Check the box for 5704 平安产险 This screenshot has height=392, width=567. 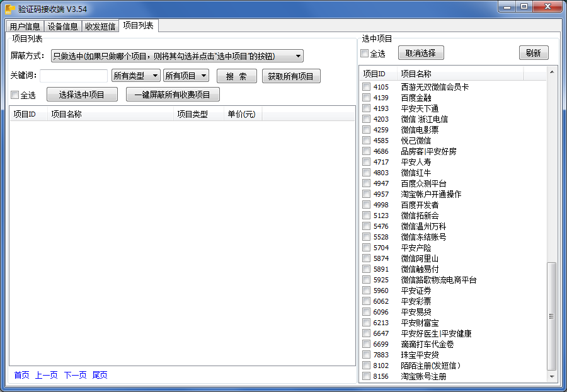(x=366, y=248)
